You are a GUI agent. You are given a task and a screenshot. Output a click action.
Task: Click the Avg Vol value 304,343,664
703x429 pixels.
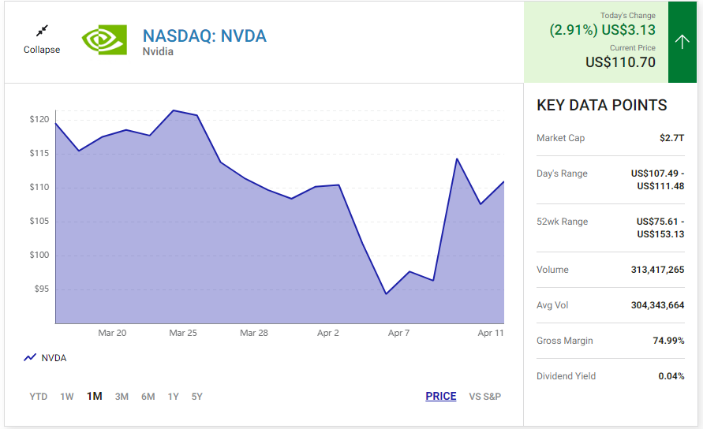click(x=657, y=305)
